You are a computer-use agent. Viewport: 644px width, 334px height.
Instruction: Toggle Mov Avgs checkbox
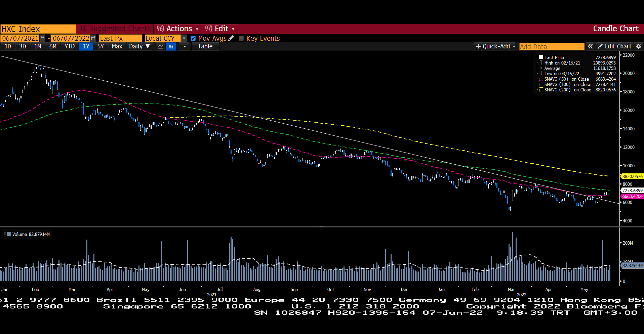pyautogui.click(x=193, y=38)
